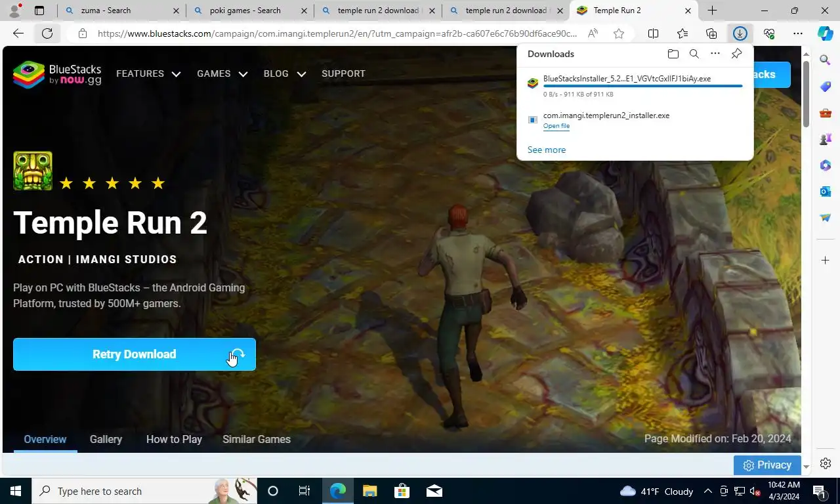The width and height of the screenshot is (840, 504).
Task: Open Tab actions menu icon
Action: point(39,10)
